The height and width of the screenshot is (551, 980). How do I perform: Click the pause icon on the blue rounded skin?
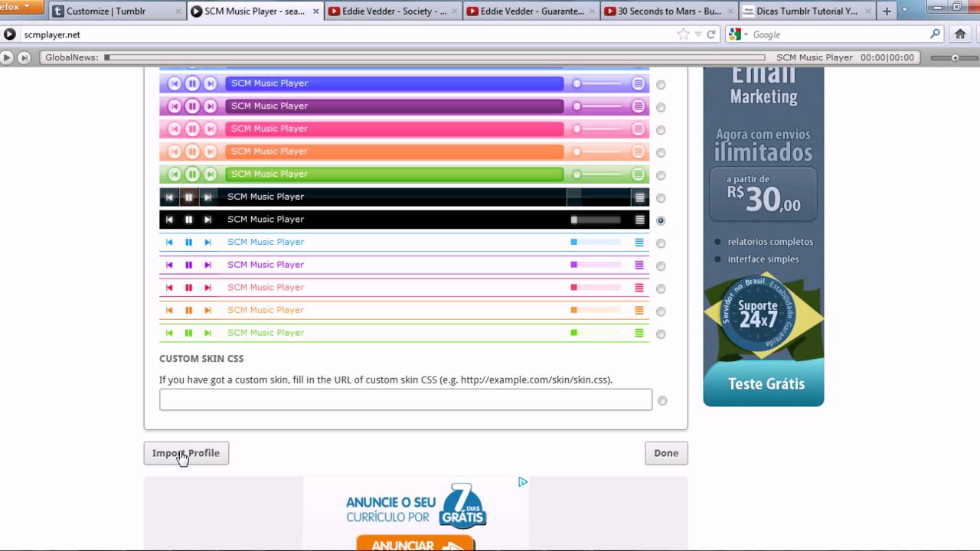point(192,83)
